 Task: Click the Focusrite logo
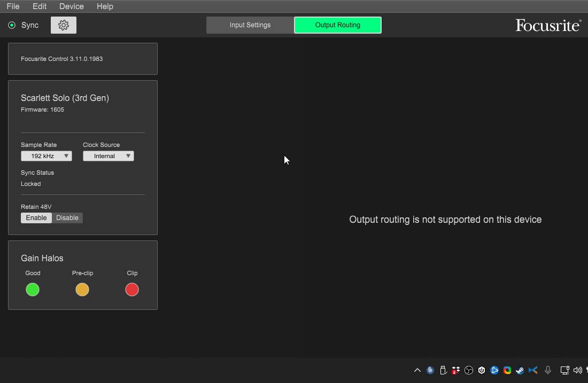click(x=548, y=26)
